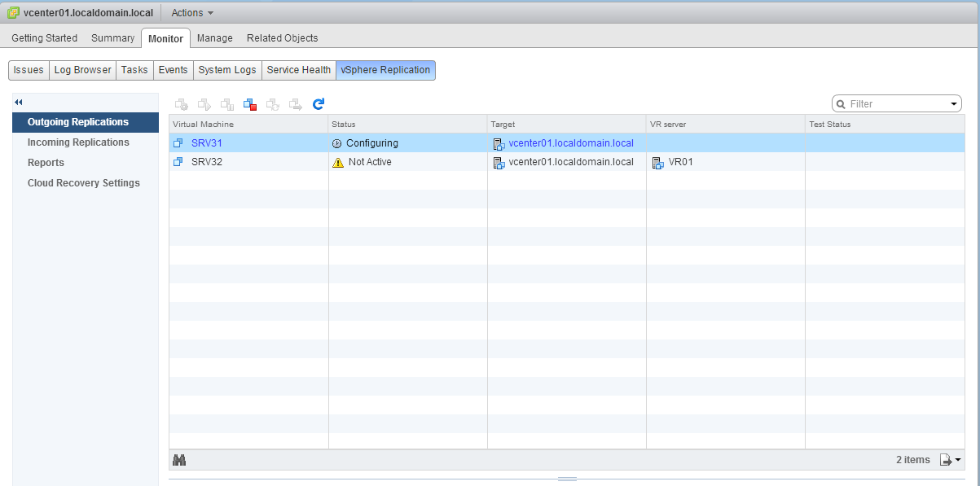Click the Resume Replication icon
This screenshot has width=980, height=486.
click(204, 104)
